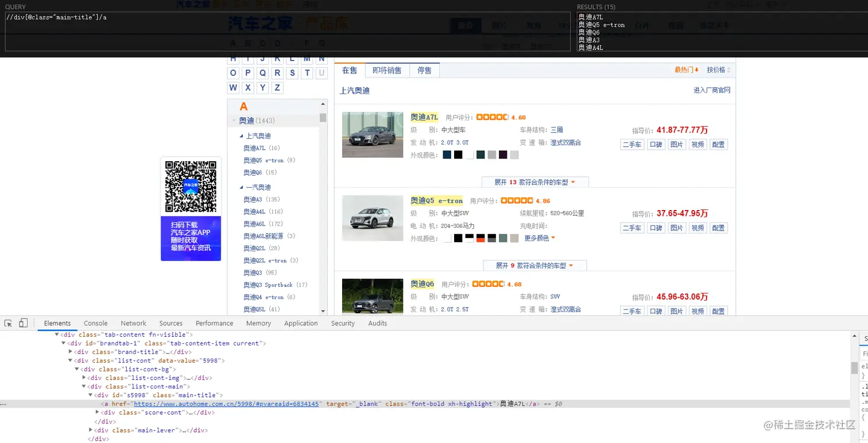
Task: Choose the dark green swatch for 奥迪A7L
Action: 480,155
